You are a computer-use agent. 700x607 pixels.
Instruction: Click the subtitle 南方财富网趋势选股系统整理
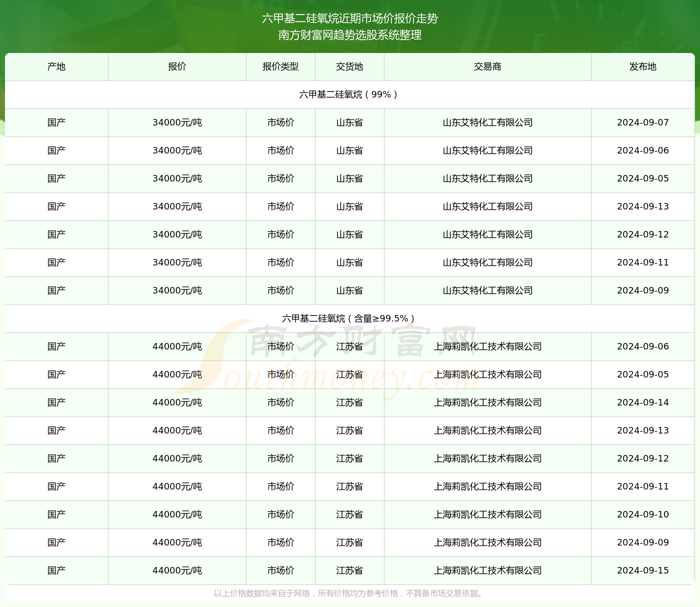pyautogui.click(x=350, y=35)
